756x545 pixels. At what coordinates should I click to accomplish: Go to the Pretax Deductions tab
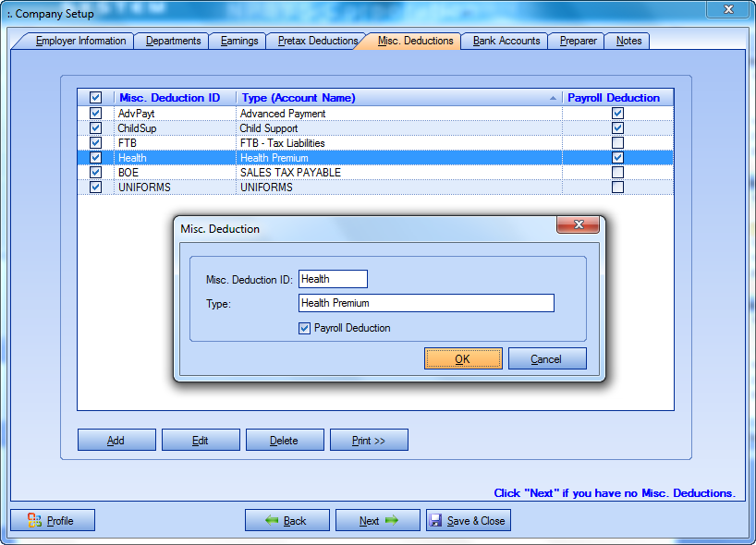point(315,41)
